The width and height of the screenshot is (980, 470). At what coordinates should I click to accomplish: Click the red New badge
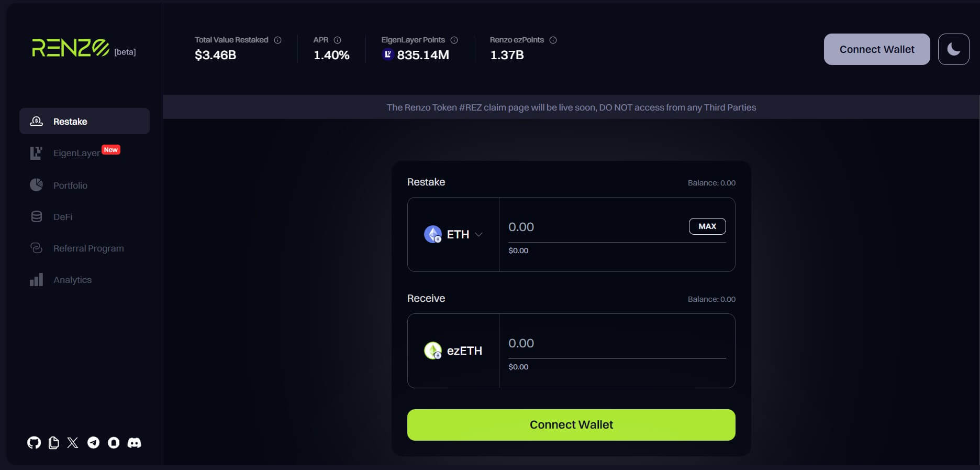pyautogui.click(x=111, y=149)
